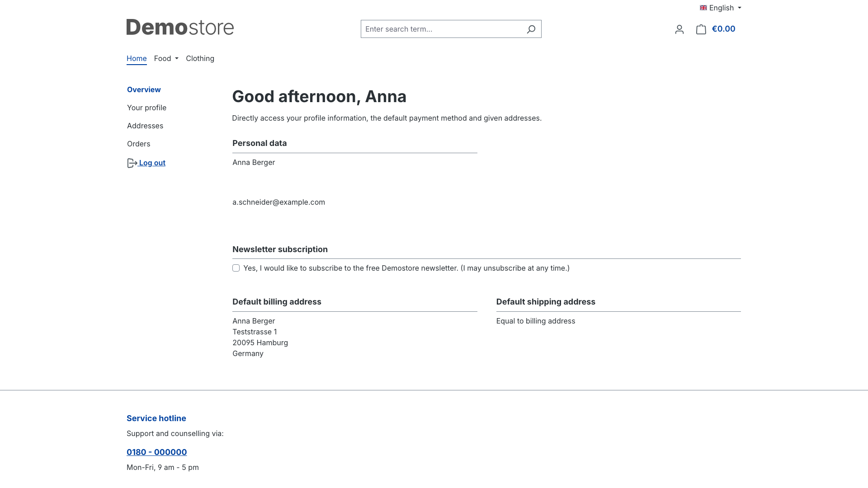Open Orders in the account sidebar

tap(138, 144)
